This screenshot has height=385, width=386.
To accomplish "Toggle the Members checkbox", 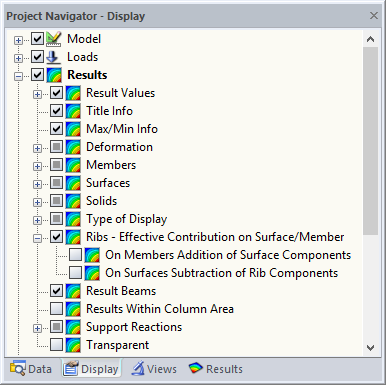I will pyautogui.click(x=56, y=165).
